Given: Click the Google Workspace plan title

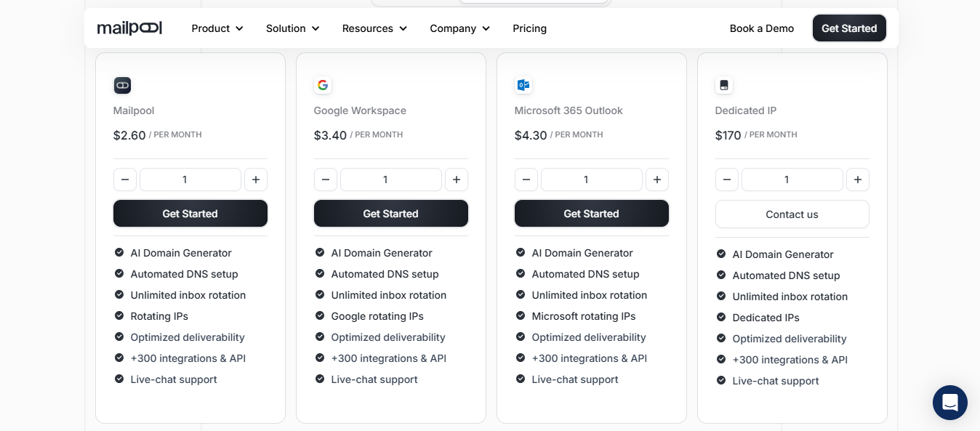Looking at the screenshot, I should point(360,110).
